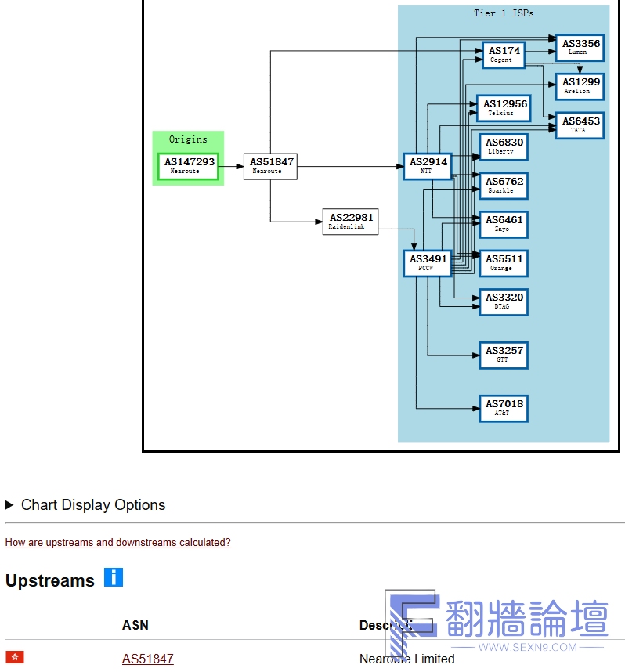The image size is (625, 672).
Task: Click the blue info icon beside Upstreams
Action: [114, 578]
